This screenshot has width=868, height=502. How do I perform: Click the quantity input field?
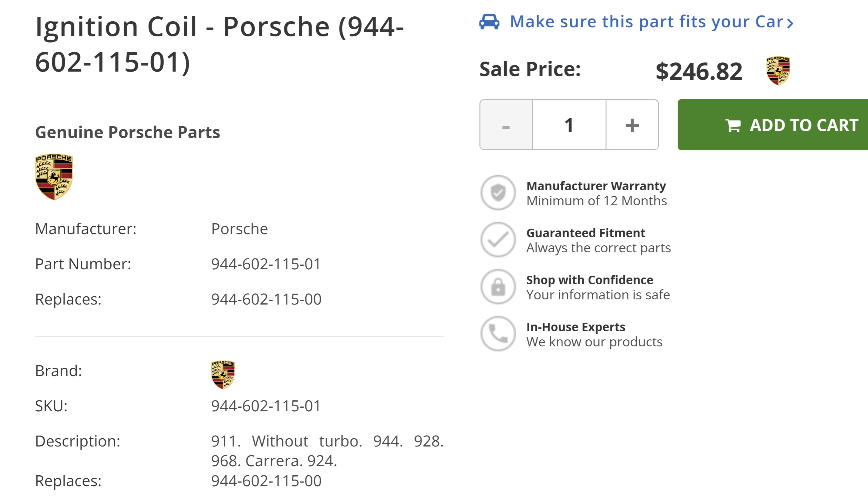click(x=569, y=125)
